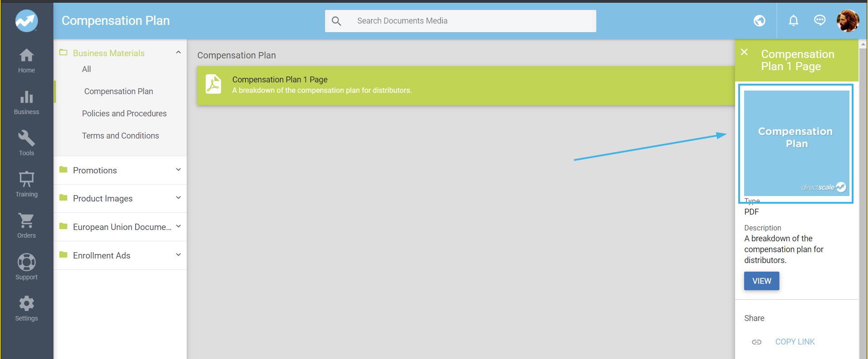868x359 pixels.
Task: Select Terms and Conditions category
Action: pyautogui.click(x=120, y=136)
